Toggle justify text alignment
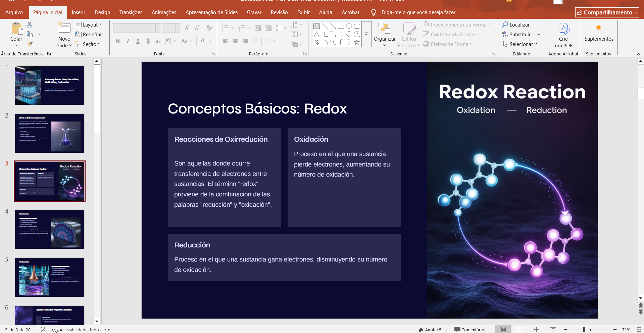 tap(255, 41)
